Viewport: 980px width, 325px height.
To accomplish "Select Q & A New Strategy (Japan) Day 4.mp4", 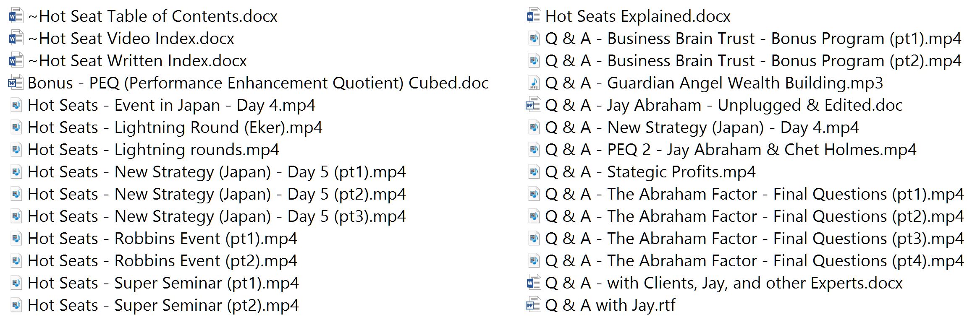I will [x=702, y=127].
